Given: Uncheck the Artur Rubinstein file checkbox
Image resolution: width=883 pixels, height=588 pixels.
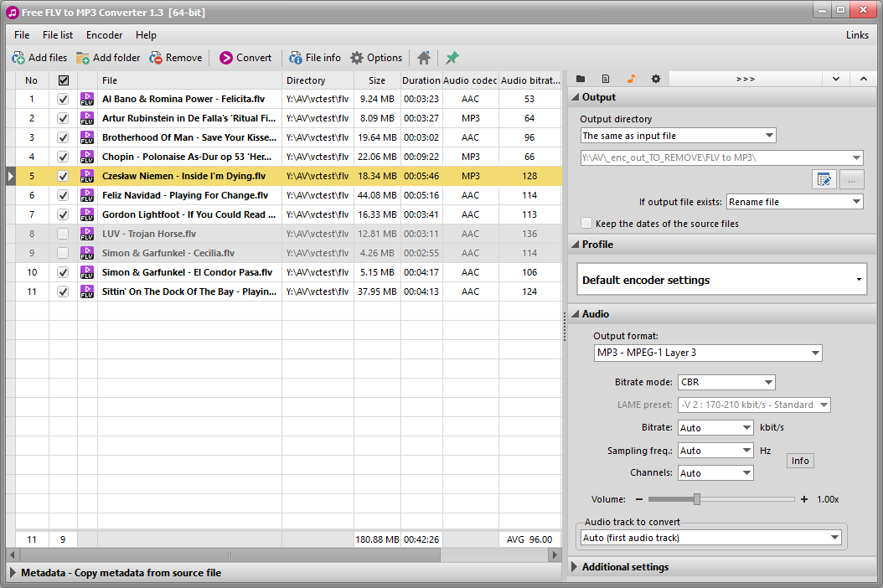Looking at the screenshot, I should click(x=63, y=118).
